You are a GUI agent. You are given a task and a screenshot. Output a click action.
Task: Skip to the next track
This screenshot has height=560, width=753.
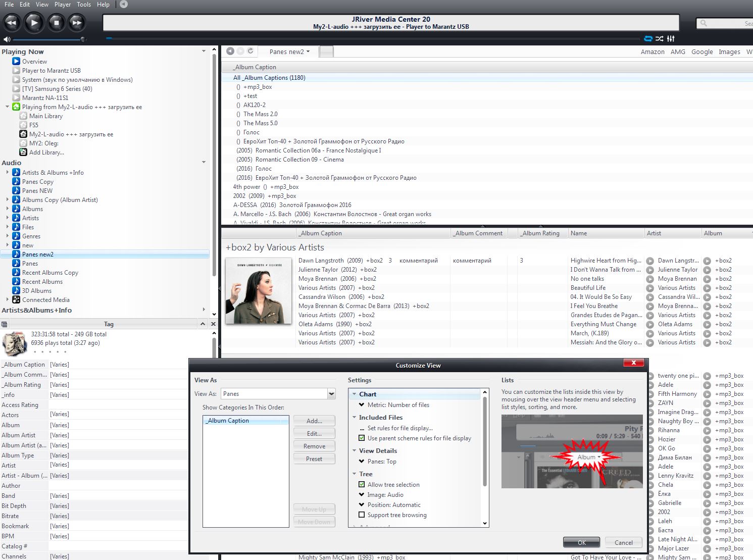pos(77,23)
